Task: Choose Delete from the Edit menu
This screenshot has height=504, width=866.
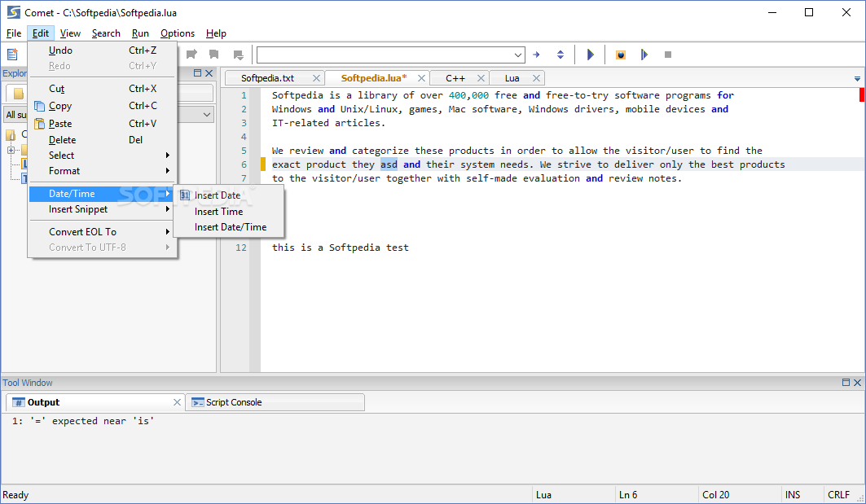Action: (102, 140)
